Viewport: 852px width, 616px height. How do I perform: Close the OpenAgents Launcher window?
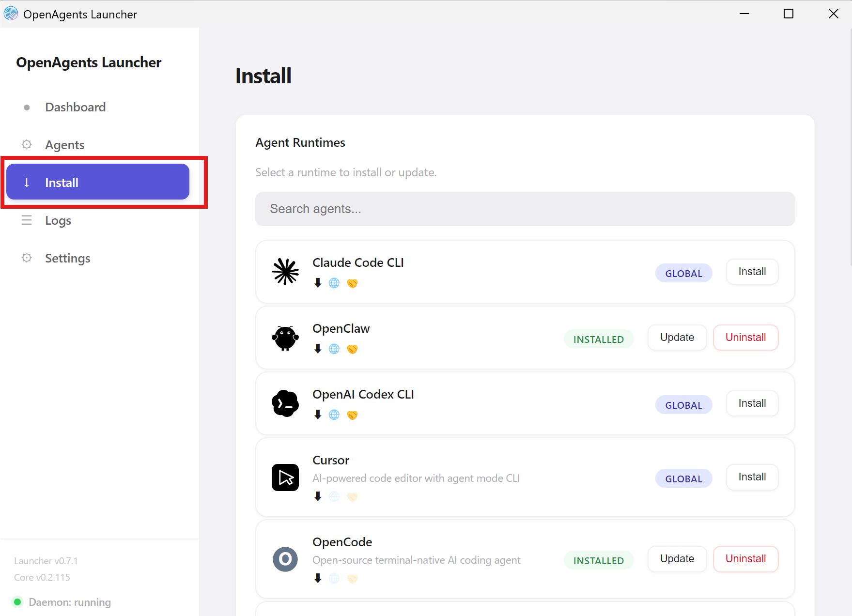(833, 14)
